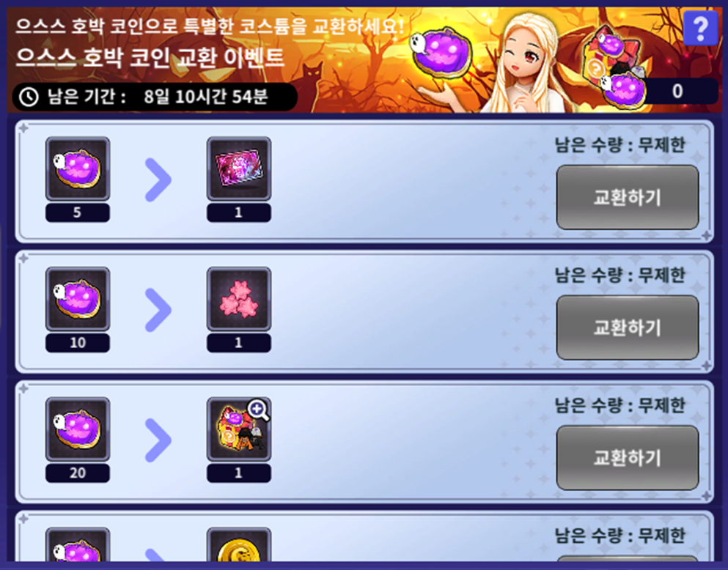Viewport: 728px width, 570px height.
Task: Select the pink star fragments reward icon
Action: click(x=239, y=299)
